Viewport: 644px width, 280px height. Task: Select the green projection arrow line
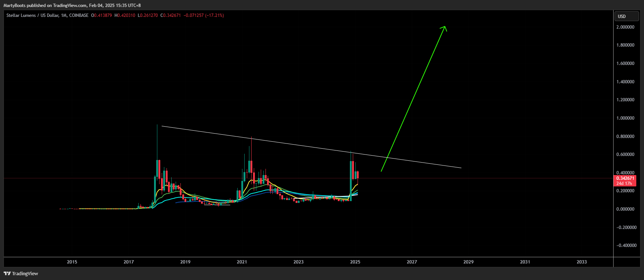point(413,98)
